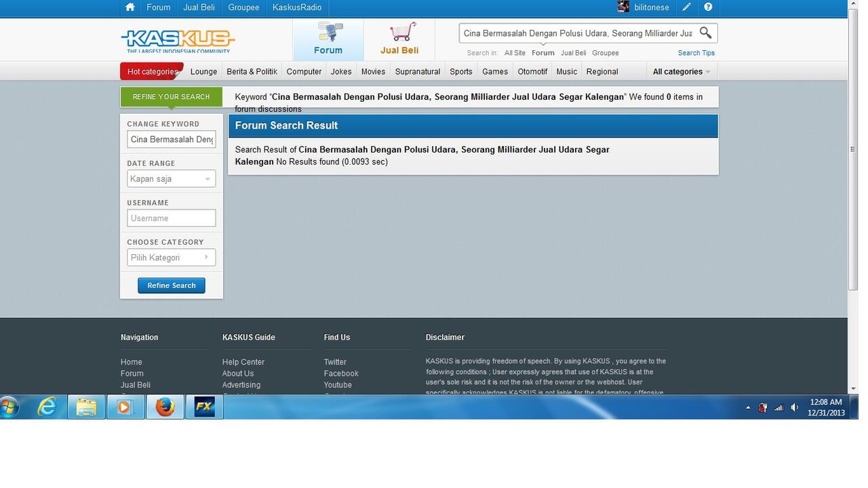
Task: Open the Supranatural category
Action: (x=418, y=72)
